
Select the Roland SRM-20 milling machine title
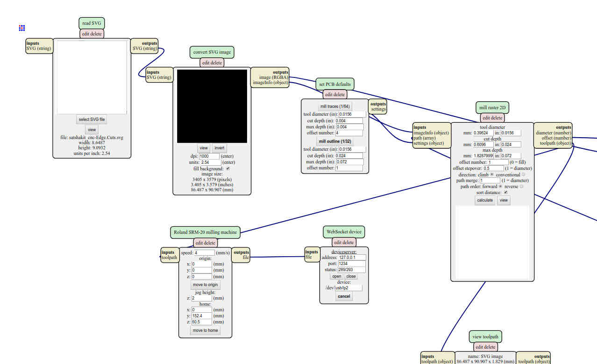coord(205,232)
